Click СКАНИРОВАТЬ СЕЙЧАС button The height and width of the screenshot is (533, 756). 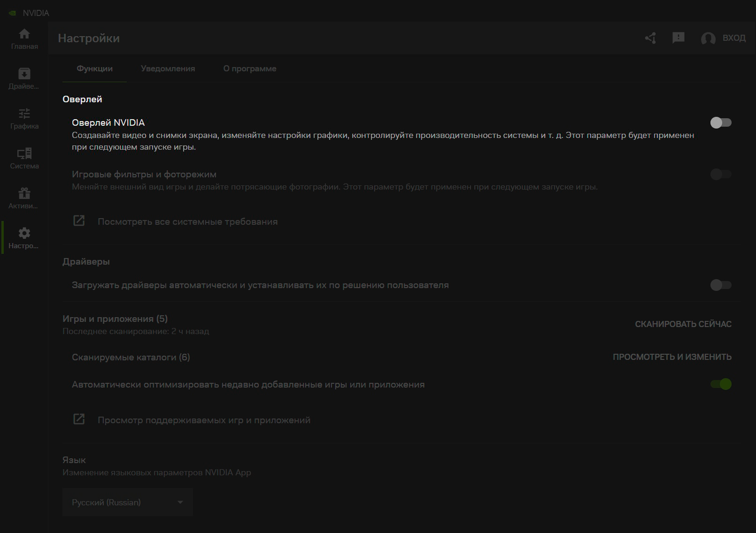coord(683,324)
